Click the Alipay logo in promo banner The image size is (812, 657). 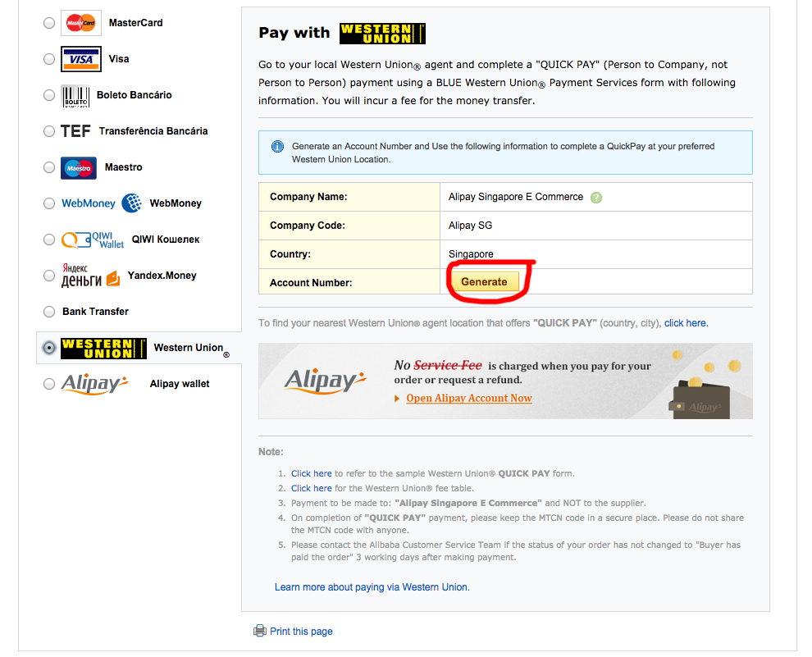coord(326,381)
